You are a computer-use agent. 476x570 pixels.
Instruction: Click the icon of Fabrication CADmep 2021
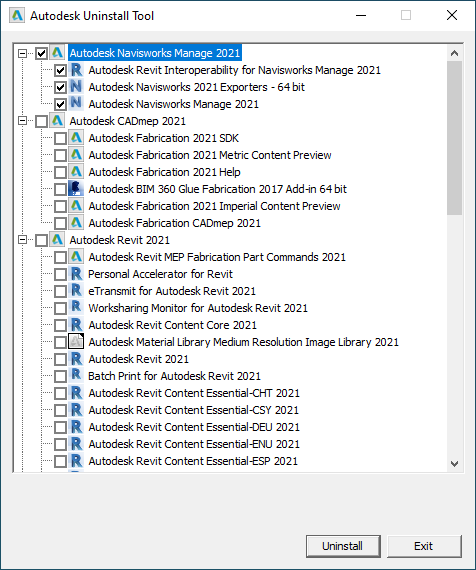(76, 223)
